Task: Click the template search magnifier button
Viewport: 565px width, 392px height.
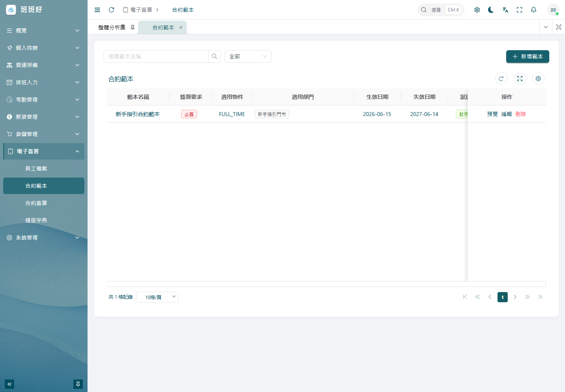Action: coord(215,56)
